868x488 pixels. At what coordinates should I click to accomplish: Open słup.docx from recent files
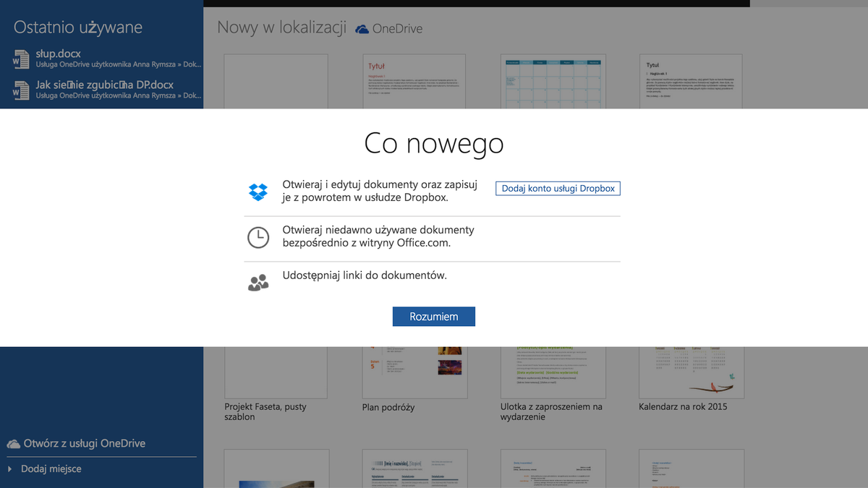tap(106, 59)
